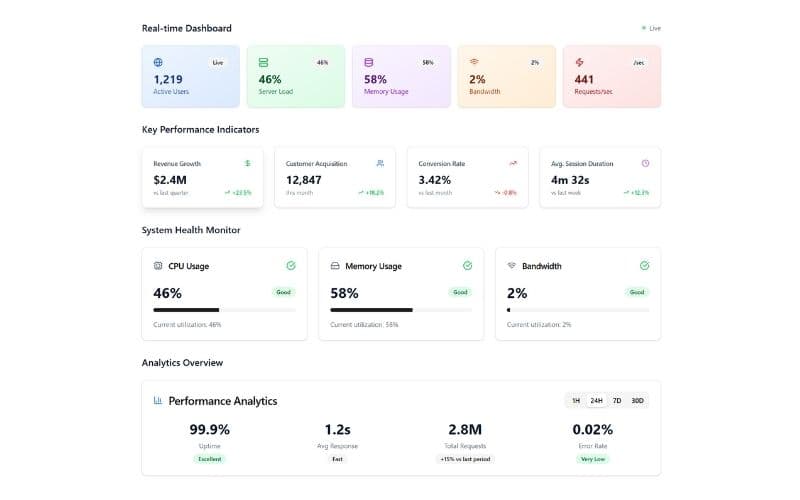
Task: Select the 30D time range option
Action: click(x=637, y=401)
